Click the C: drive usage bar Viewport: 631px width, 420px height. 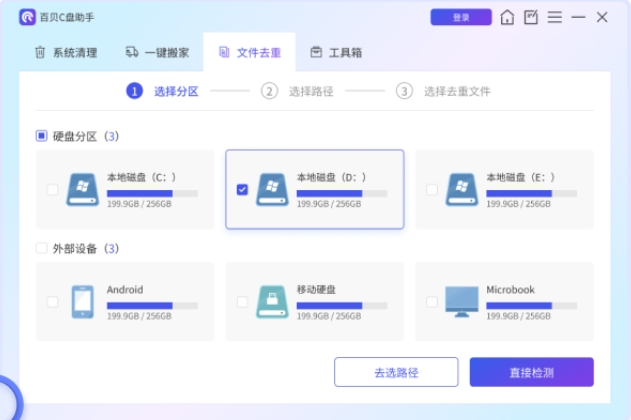(152, 194)
